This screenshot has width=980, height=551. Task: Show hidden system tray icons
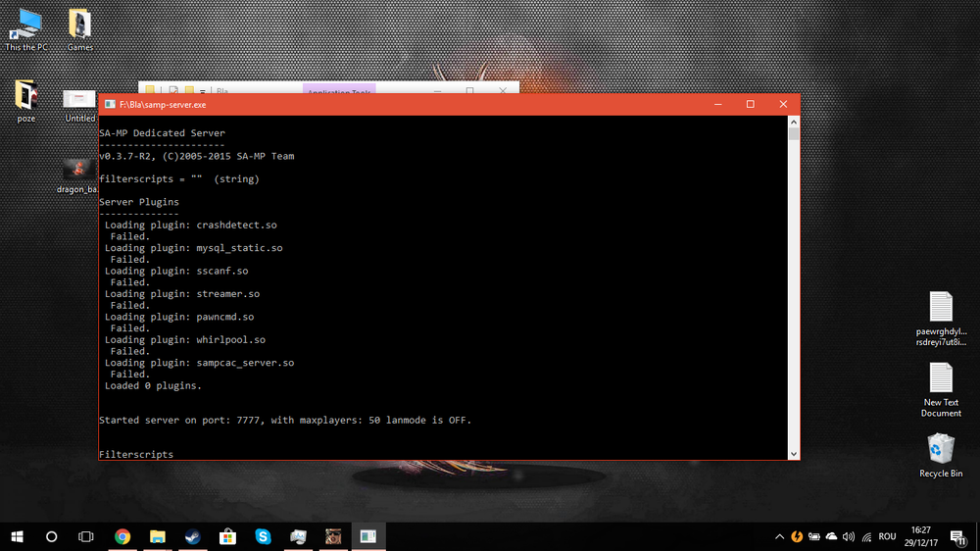click(779, 536)
